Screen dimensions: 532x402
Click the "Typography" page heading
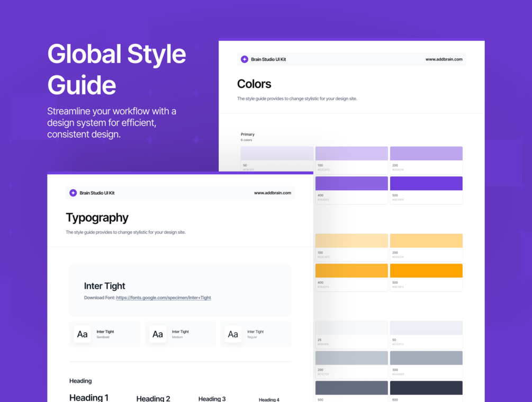[x=97, y=218]
